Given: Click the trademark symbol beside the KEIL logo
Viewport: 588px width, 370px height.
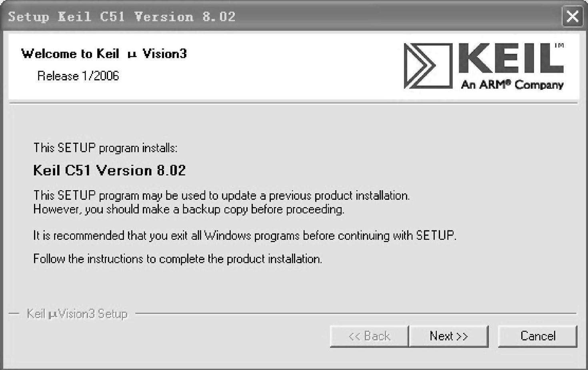Looking at the screenshot, I should [x=559, y=46].
